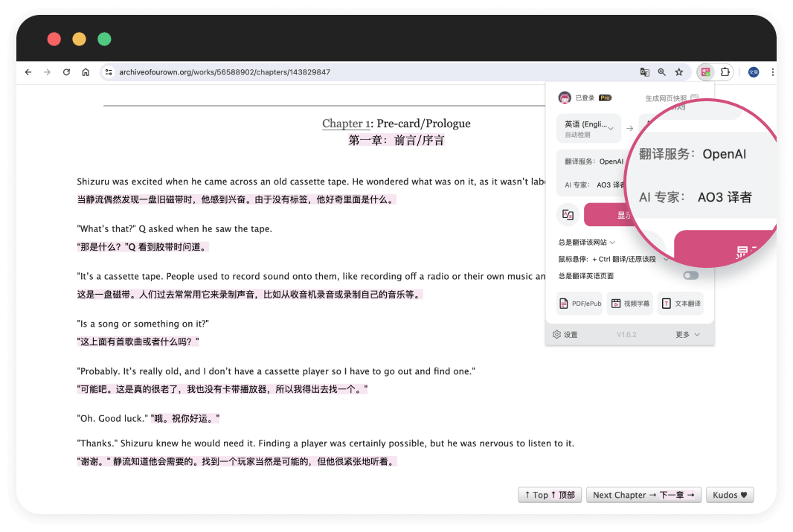The height and width of the screenshot is (532, 793).
Task: Reload the page
Action: 66,72
